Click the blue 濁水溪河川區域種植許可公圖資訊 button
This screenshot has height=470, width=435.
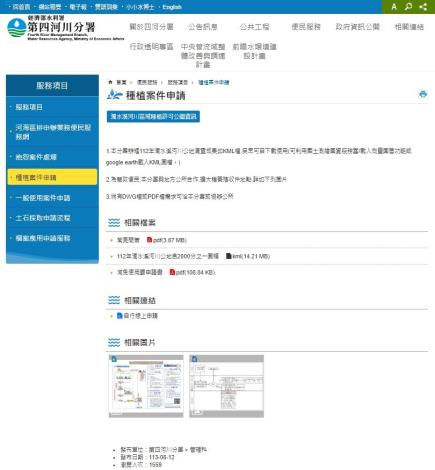(153, 116)
